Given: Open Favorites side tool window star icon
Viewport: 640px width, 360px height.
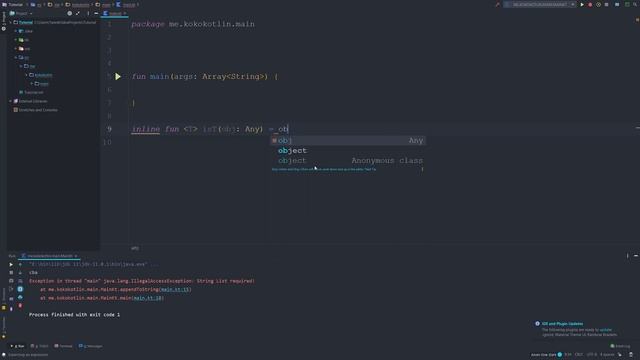Looking at the screenshot, I should click(4, 337).
